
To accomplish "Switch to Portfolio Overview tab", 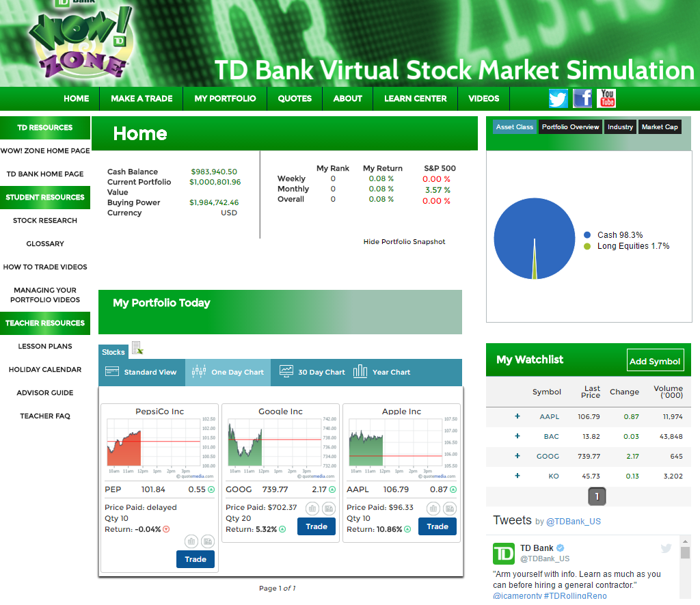I will point(571,126).
